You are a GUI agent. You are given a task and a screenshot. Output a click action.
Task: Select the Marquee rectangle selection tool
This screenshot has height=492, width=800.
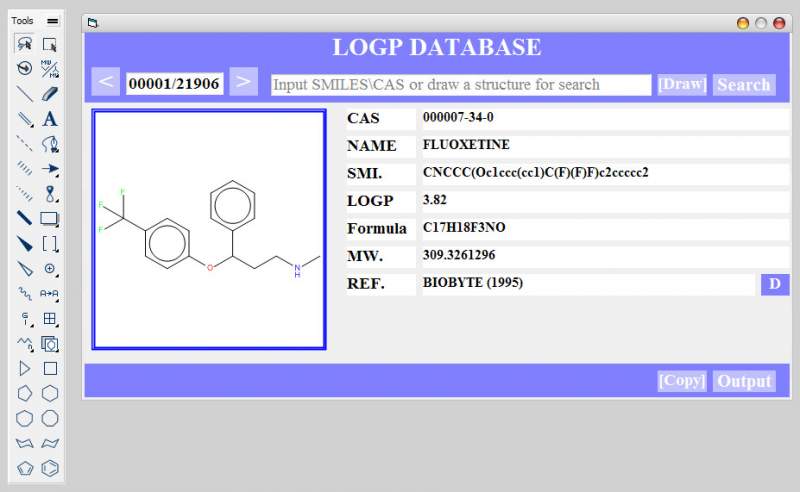click(x=49, y=44)
